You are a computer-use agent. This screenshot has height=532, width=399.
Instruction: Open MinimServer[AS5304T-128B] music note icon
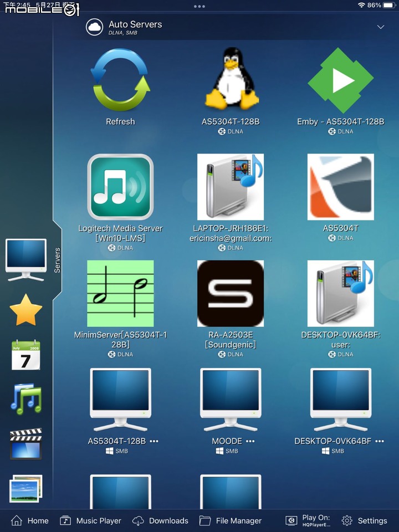(x=120, y=294)
